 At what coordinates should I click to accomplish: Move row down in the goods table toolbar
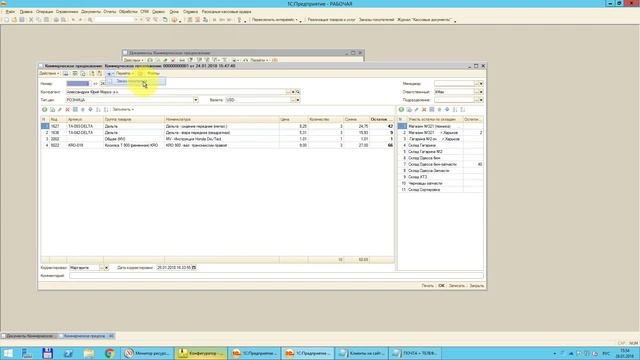tap(91, 109)
